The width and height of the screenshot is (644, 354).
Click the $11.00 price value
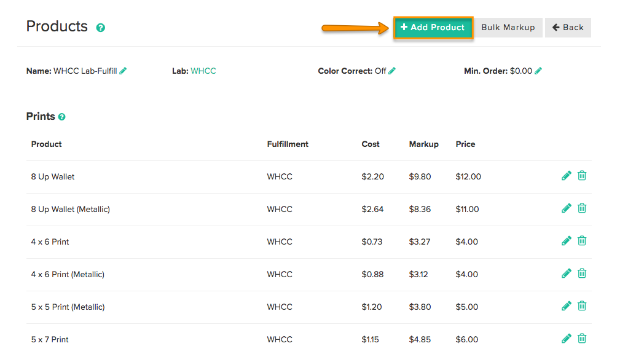coord(467,209)
